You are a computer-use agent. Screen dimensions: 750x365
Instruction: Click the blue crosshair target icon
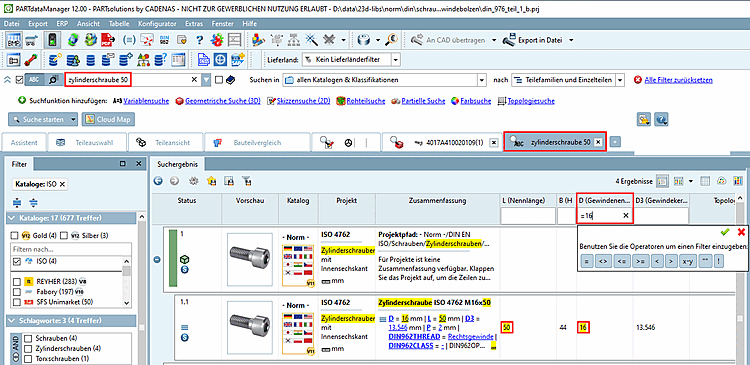220,60
